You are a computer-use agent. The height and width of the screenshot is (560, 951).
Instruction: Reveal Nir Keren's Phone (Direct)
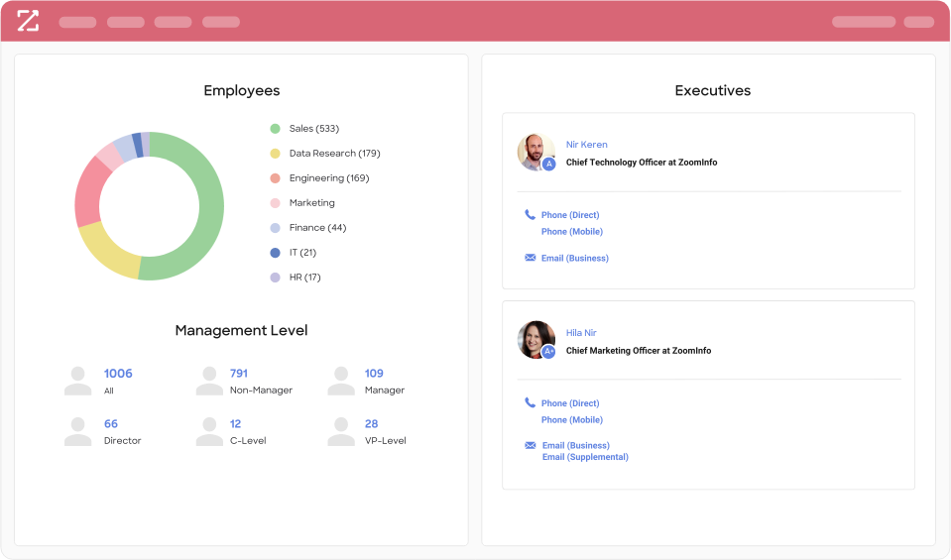(x=570, y=215)
